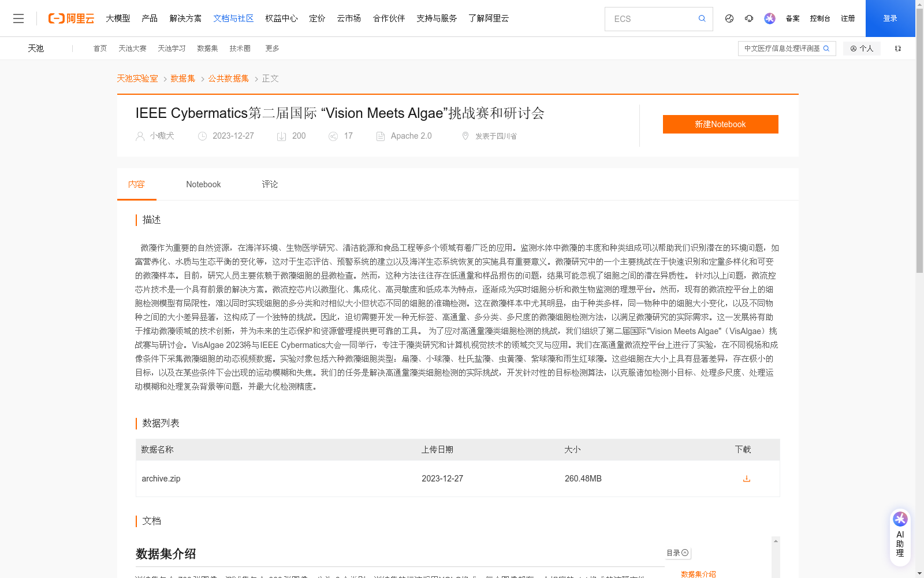Open 首页 in Tianchi nav
This screenshot has height=578, width=924.
point(100,49)
